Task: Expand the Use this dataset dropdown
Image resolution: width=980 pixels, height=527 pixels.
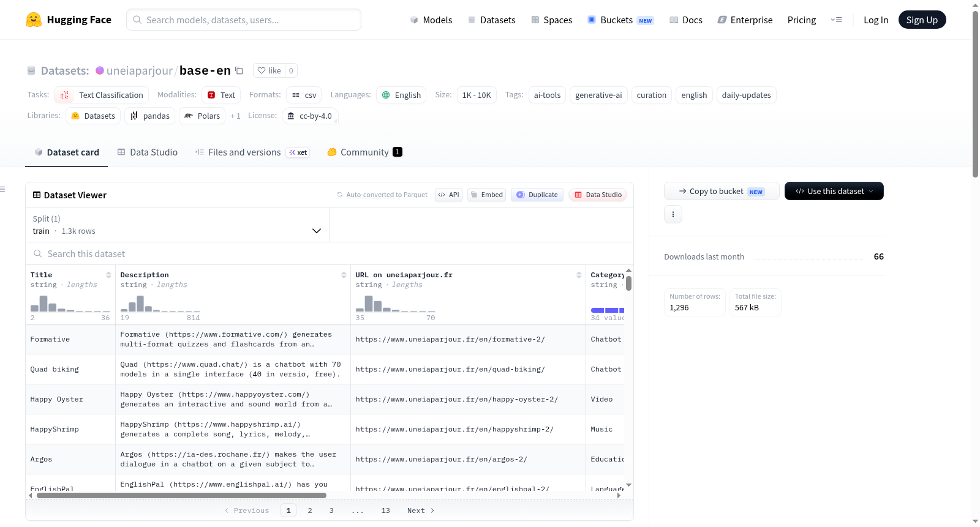Action: point(834,191)
